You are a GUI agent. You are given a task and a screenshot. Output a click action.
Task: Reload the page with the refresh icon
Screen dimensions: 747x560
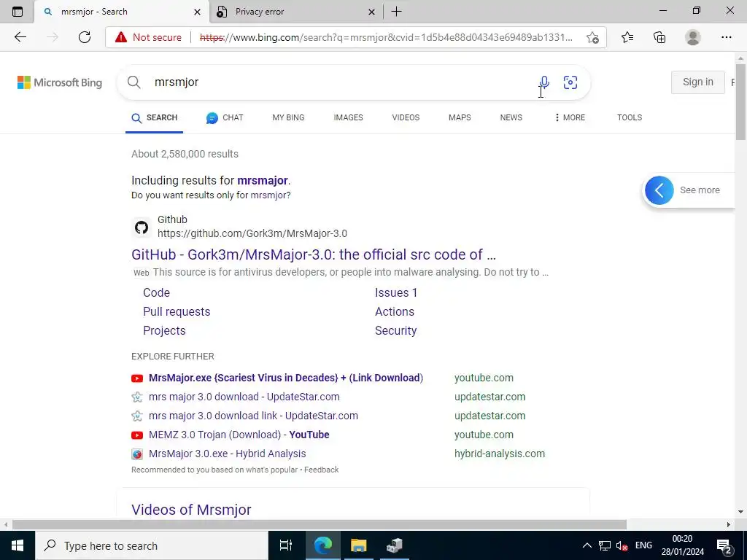tap(85, 37)
